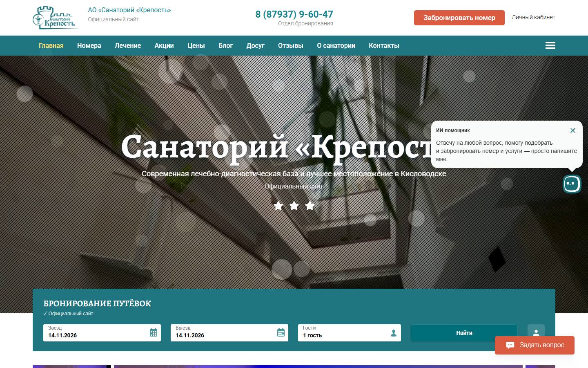Open the Цены menu item
Screen dimensions: 588x368
196,45
